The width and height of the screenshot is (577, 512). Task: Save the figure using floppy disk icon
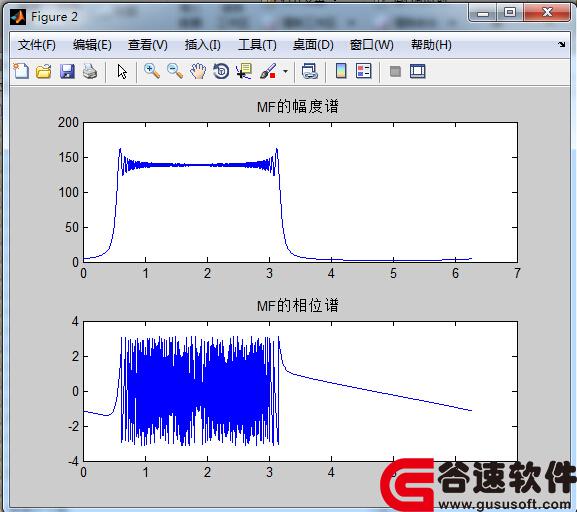click(67, 71)
